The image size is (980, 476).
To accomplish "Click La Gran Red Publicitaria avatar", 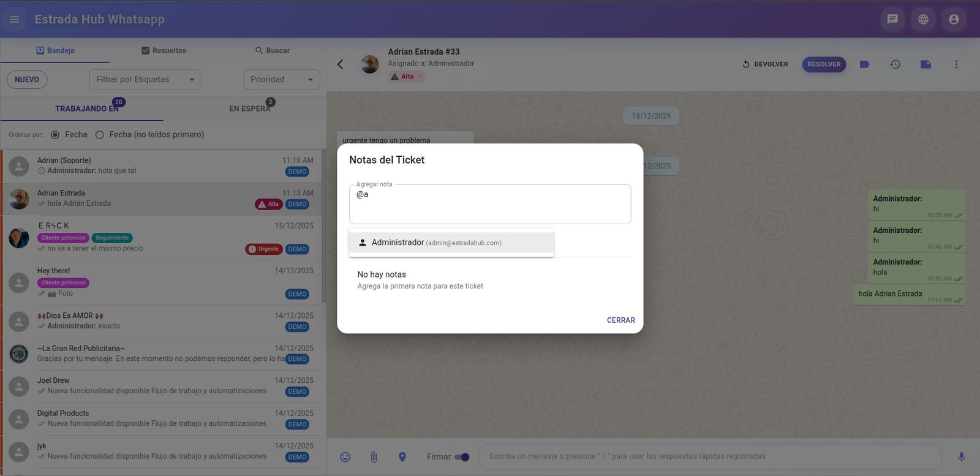I will tap(19, 353).
